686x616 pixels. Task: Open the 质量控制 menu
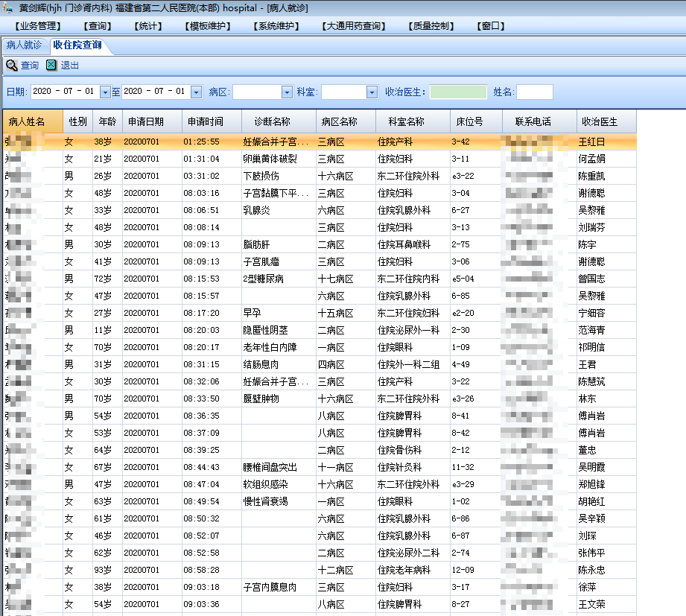(x=431, y=26)
